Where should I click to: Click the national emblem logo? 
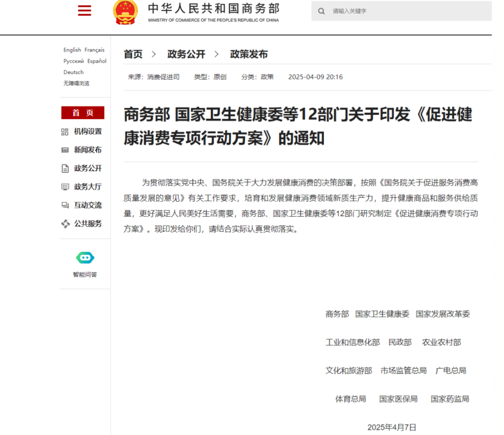coord(124,12)
